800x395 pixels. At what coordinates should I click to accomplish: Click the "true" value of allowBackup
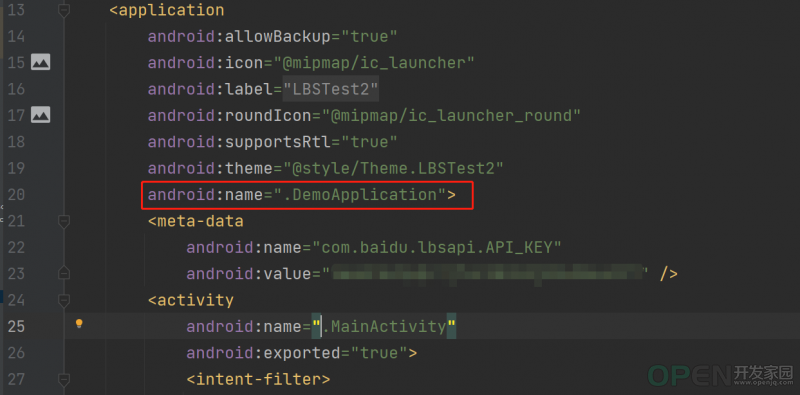tap(369, 36)
